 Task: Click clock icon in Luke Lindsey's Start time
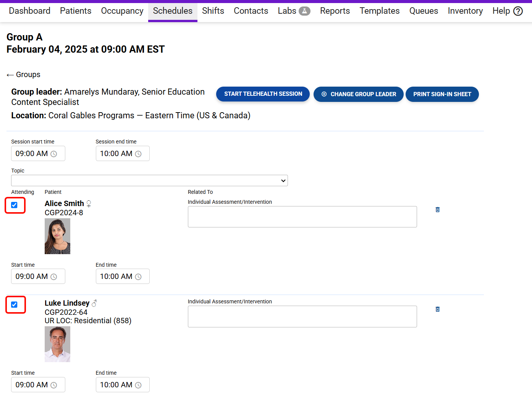click(54, 385)
